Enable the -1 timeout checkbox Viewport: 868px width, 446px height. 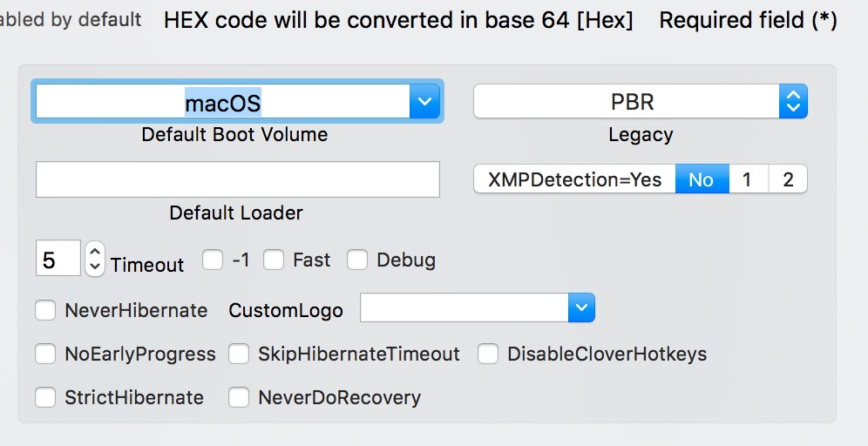(213, 260)
